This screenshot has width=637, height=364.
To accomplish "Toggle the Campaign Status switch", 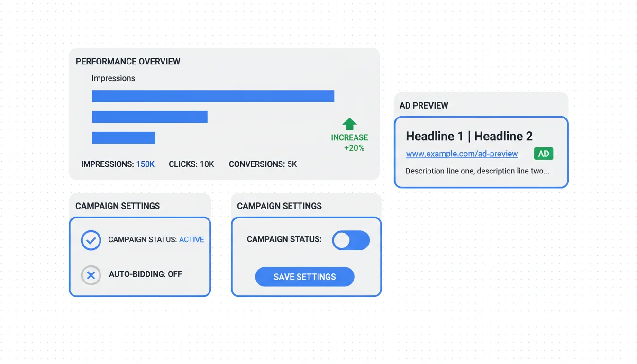I will [x=351, y=240].
